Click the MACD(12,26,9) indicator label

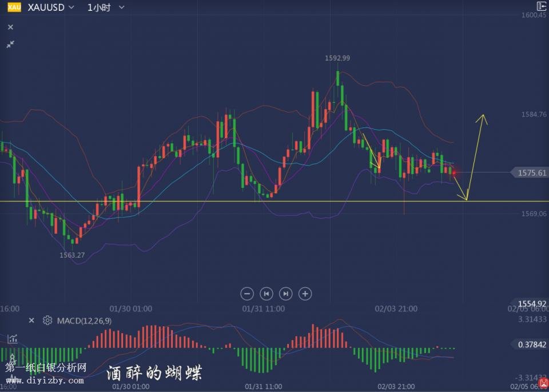85,321
